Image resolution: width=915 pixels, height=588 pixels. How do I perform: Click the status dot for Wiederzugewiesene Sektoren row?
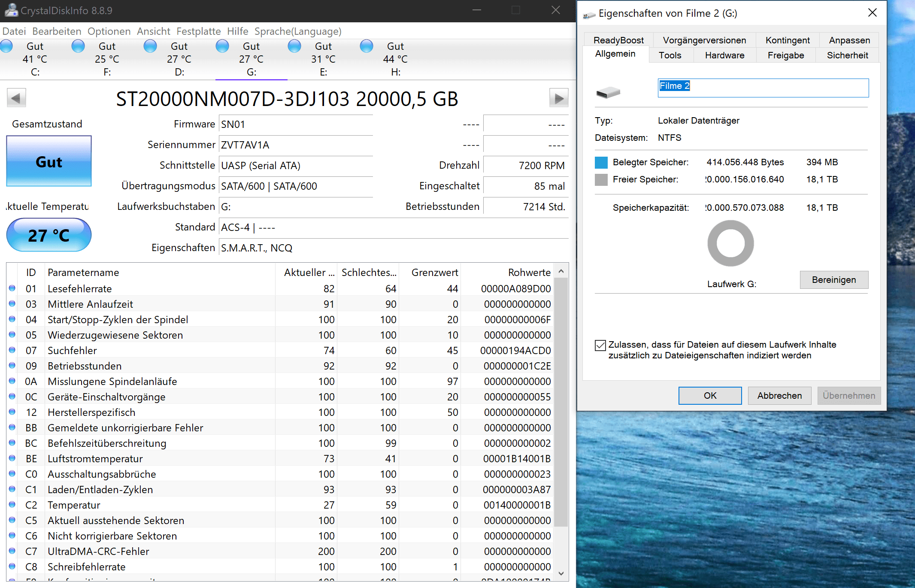coord(12,334)
